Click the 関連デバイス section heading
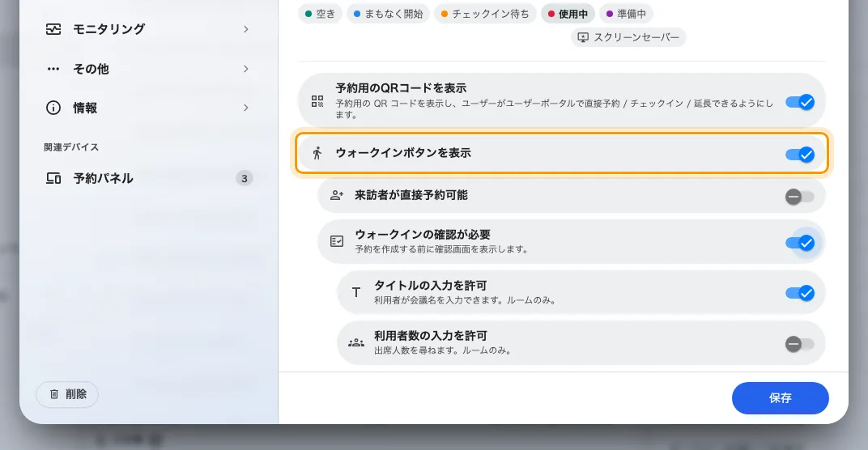The width and height of the screenshot is (868, 450). click(x=71, y=147)
